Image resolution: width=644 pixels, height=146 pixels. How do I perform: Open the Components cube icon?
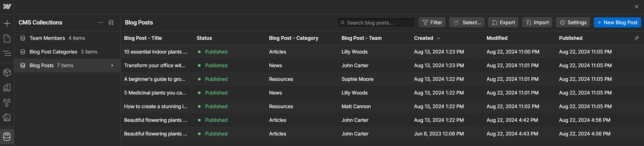click(7, 73)
